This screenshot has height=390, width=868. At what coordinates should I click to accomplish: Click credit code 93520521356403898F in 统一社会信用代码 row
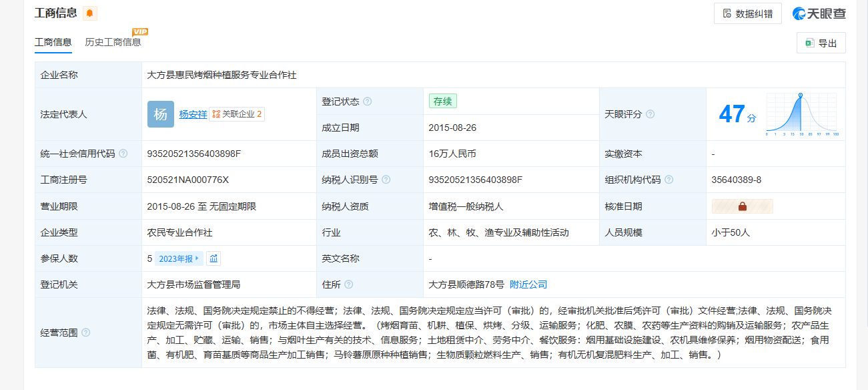point(194,154)
